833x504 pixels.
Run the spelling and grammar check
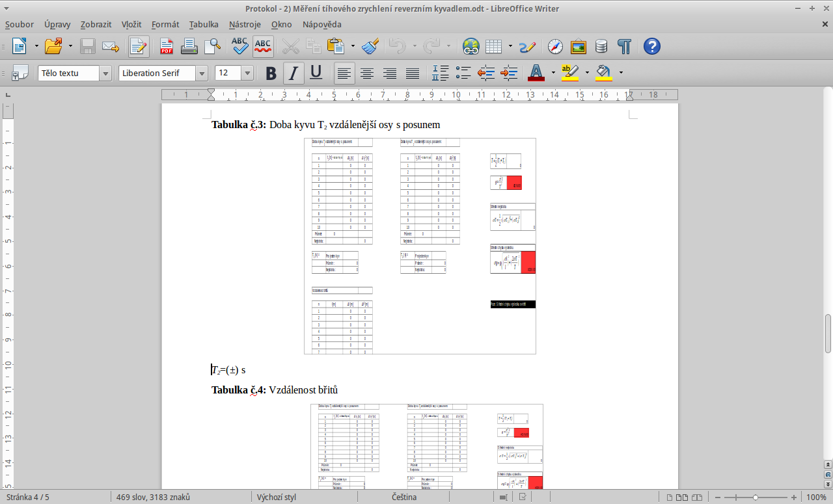pos(240,46)
